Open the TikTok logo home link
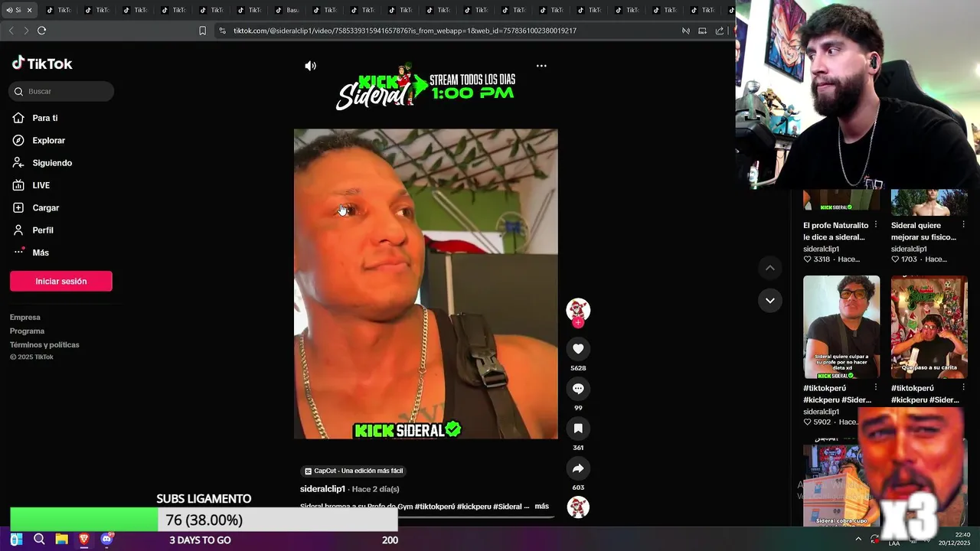 [x=42, y=64]
